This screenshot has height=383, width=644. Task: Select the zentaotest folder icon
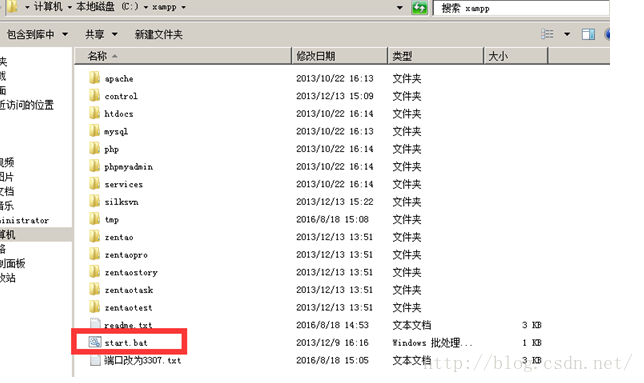(x=94, y=307)
